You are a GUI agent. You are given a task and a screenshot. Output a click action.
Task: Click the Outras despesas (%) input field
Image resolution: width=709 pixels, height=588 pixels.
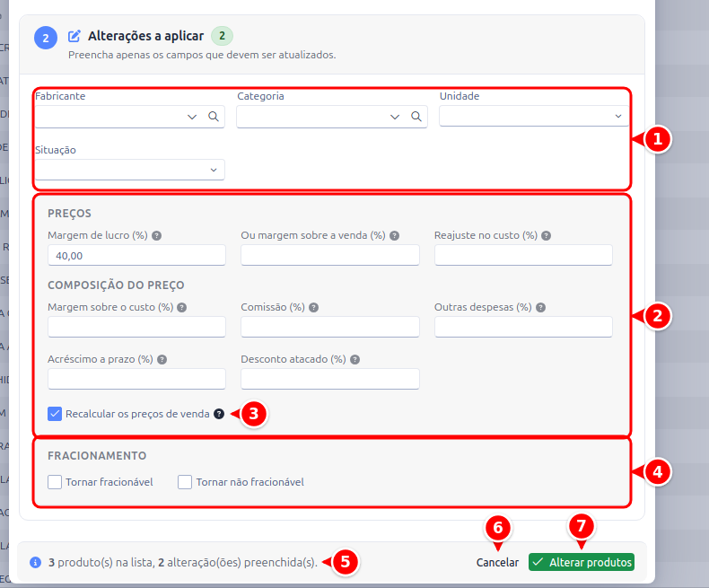coord(523,327)
